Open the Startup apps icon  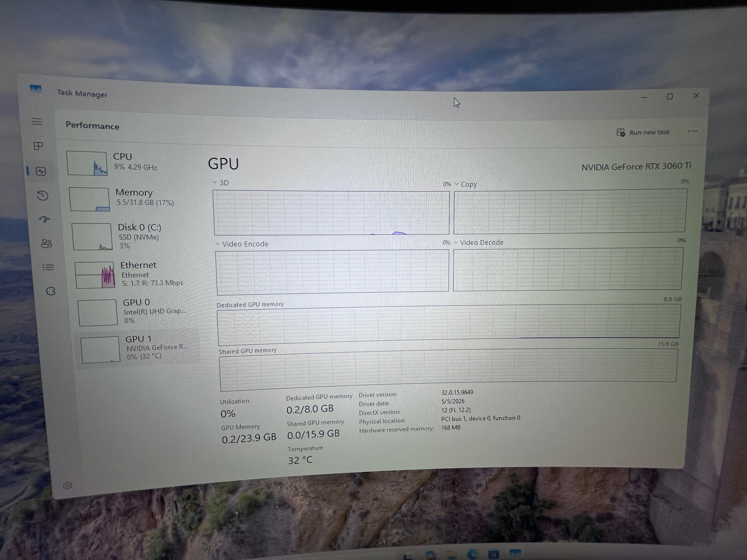click(44, 219)
